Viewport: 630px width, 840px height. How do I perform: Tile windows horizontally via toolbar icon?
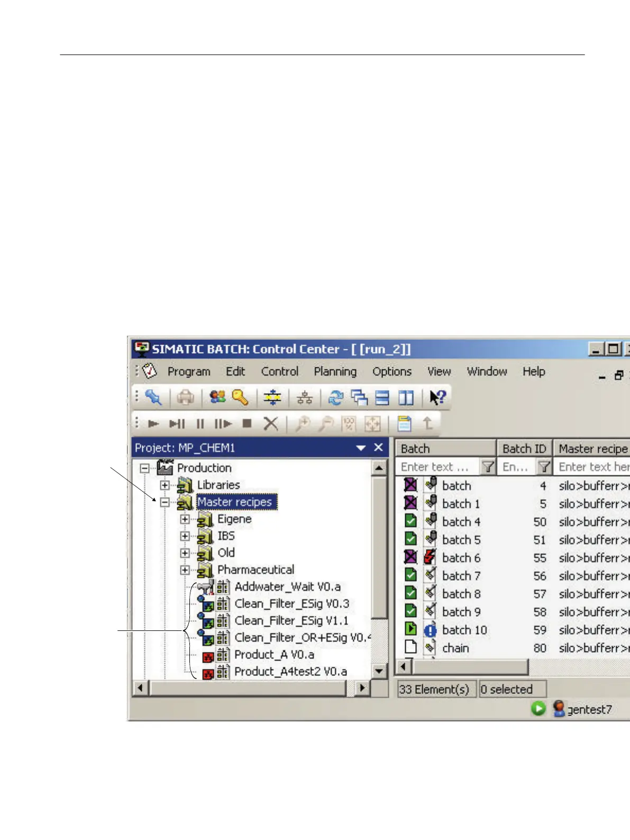click(382, 397)
